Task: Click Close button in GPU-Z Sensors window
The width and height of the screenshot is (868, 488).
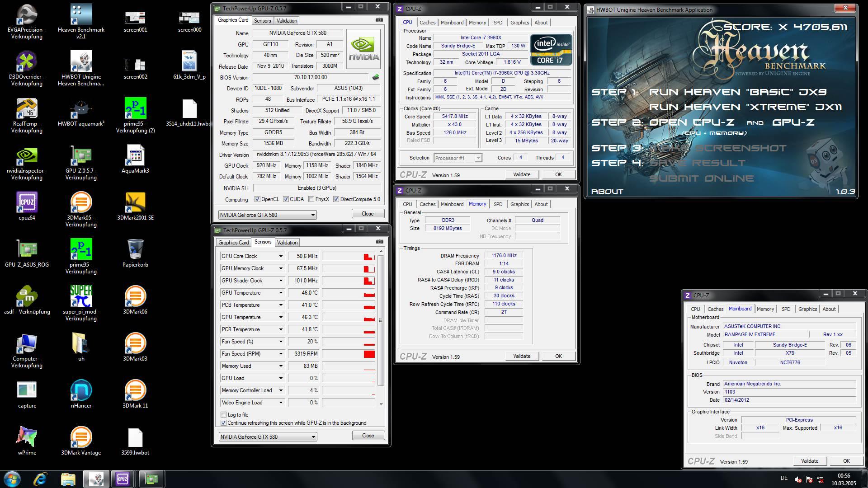Action: [x=368, y=436]
